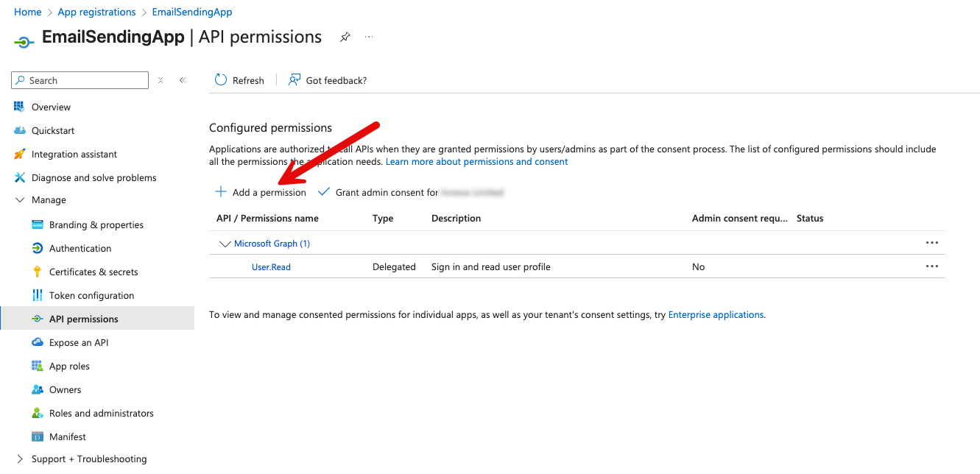This screenshot has height=474, width=980.
Task: Click inside the sidebar search box
Action: coord(81,79)
